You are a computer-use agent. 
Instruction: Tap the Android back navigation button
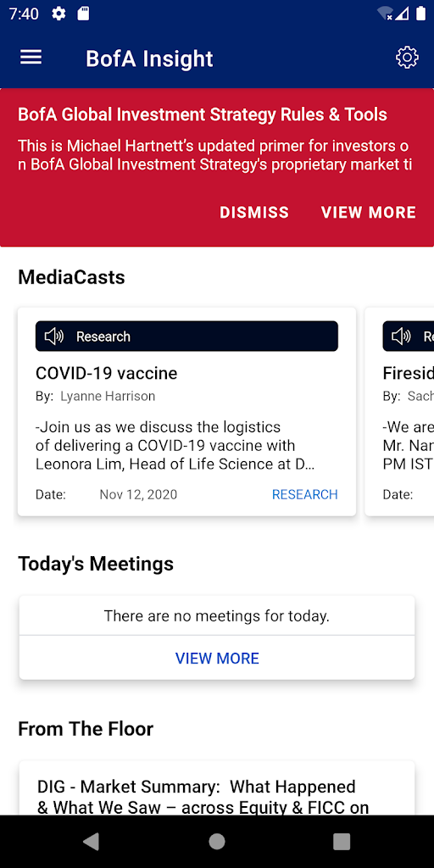(92, 842)
